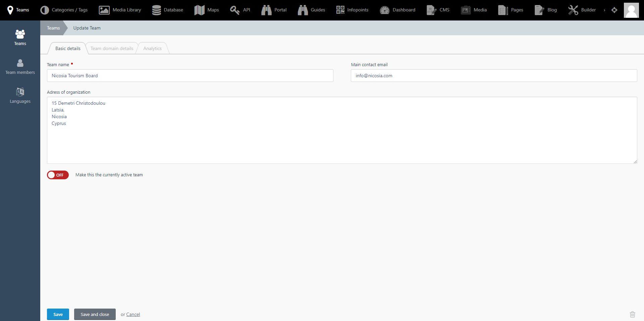Open the API key icon
The height and width of the screenshot is (321, 644).
[235, 10]
